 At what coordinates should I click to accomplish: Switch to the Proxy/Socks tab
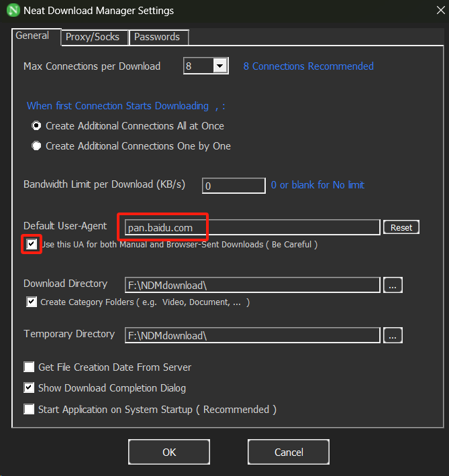pyautogui.click(x=93, y=37)
